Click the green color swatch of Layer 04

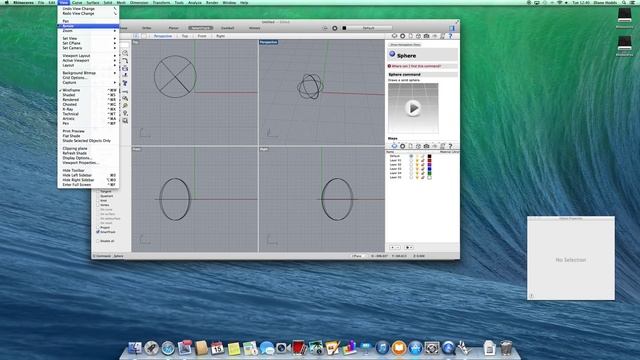tap(429, 173)
